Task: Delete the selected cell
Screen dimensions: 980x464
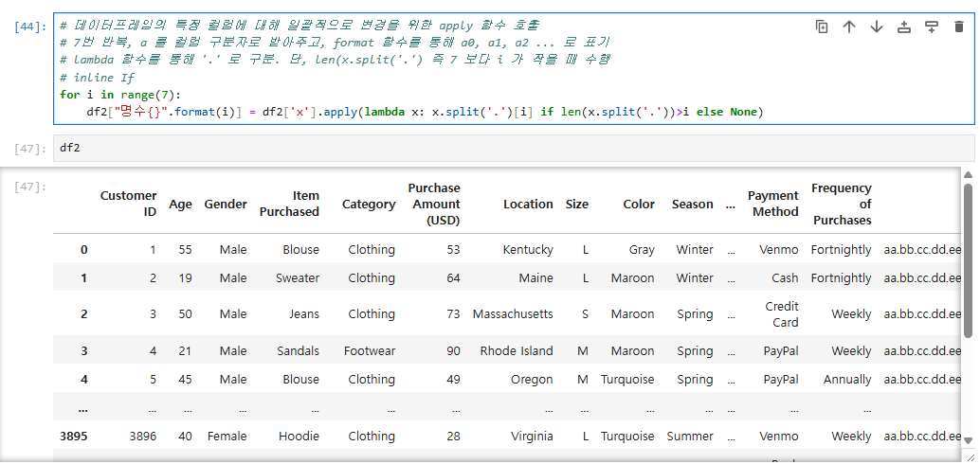Action: tap(958, 27)
